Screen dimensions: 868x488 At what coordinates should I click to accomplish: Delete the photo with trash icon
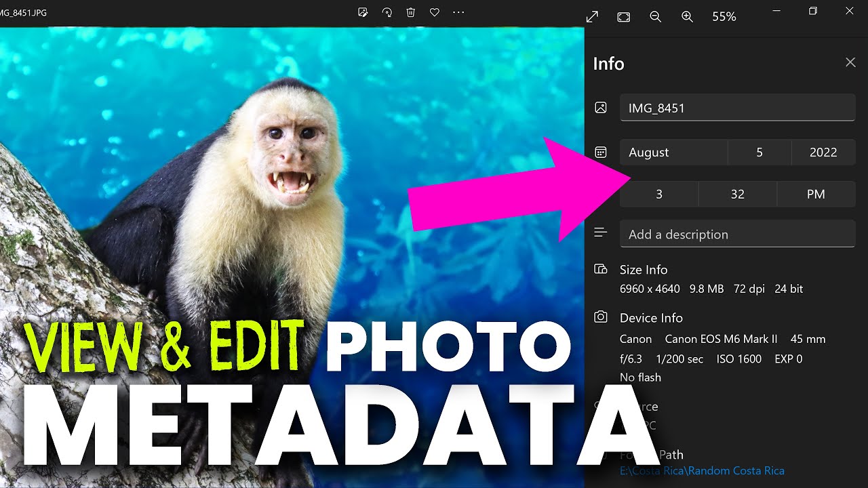pos(411,12)
